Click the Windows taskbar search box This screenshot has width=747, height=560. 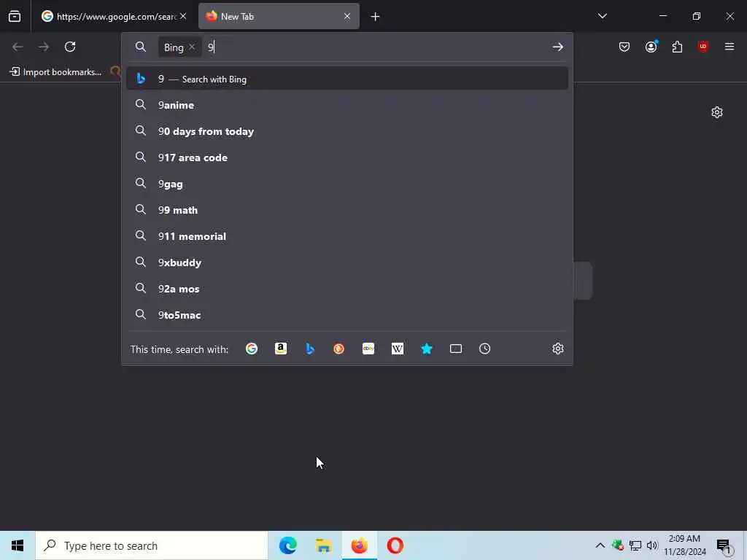click(x=152, y=545)
